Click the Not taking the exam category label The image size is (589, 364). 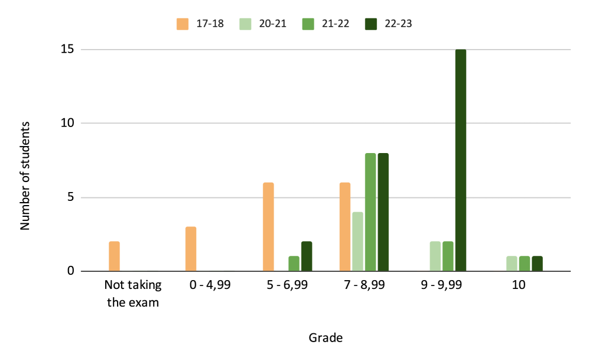click(x=132, y=294)
